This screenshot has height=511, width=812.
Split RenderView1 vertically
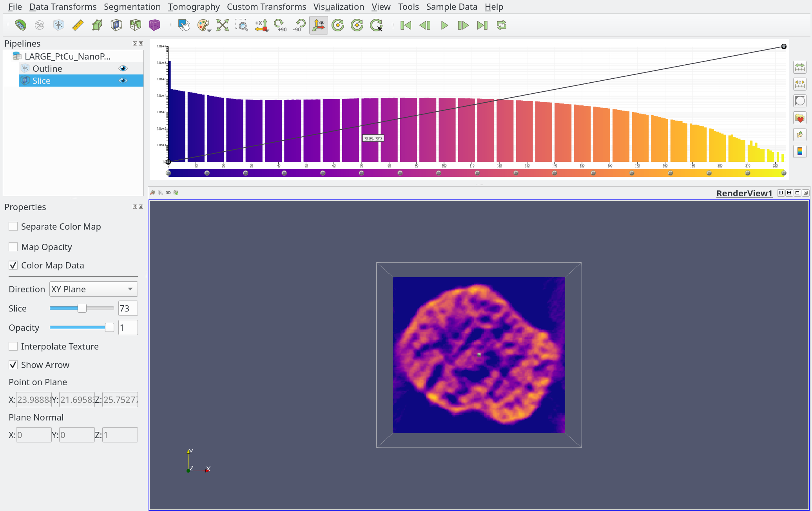point(789,192)
